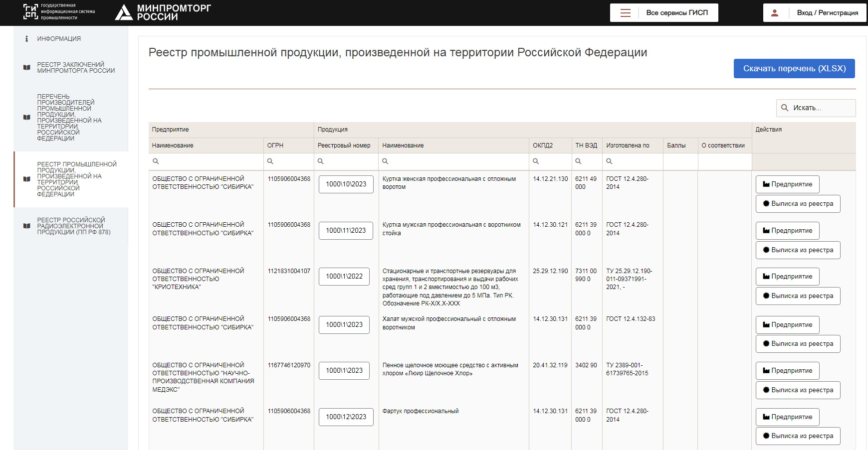Click registry number 1000\1\2022 button
Image resolution: width=868 pixels, height=450 pixels.
pos(344,277)
